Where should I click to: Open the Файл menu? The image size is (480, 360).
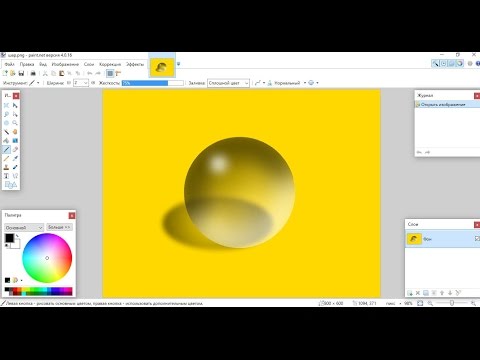9,64
